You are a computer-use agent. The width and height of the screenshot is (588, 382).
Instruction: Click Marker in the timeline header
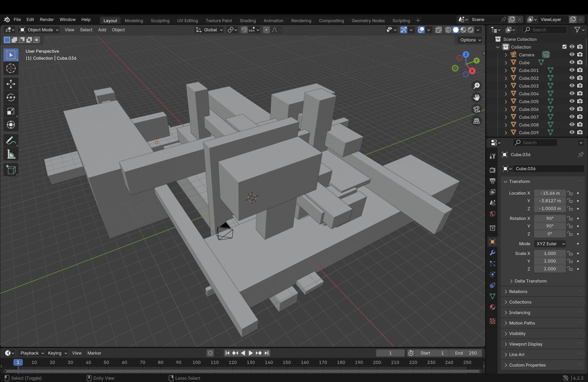point(94,353)
